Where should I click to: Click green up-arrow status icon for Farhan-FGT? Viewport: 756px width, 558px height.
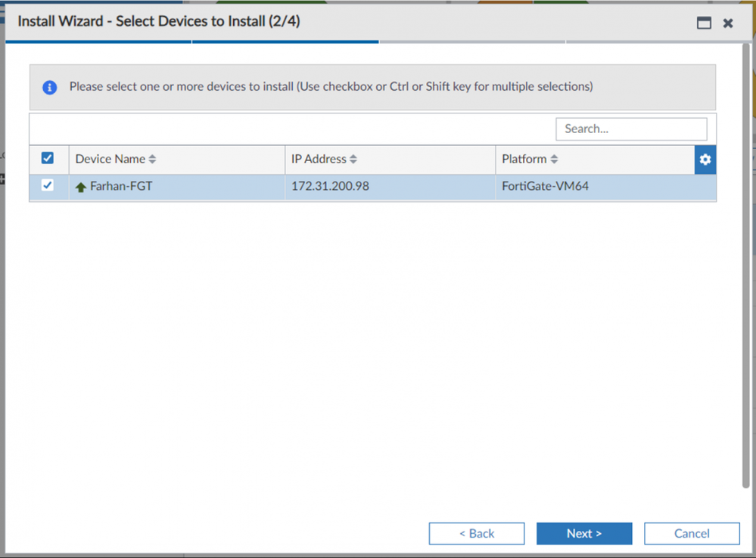pos(81,187)
